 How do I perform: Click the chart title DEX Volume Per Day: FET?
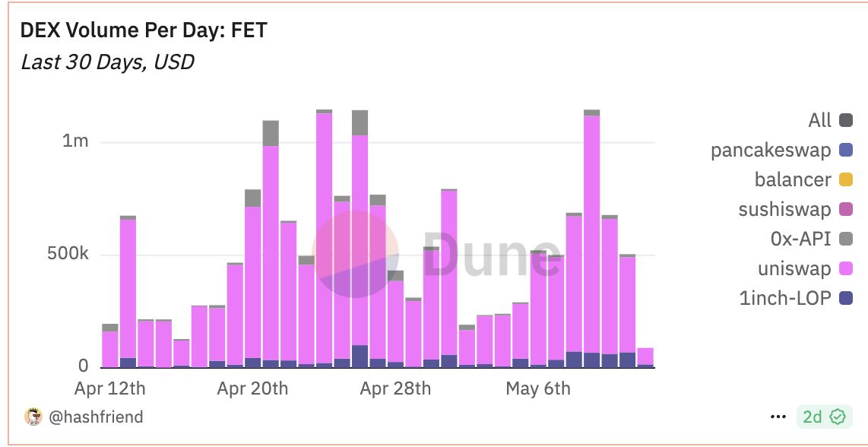click(144, 30)
